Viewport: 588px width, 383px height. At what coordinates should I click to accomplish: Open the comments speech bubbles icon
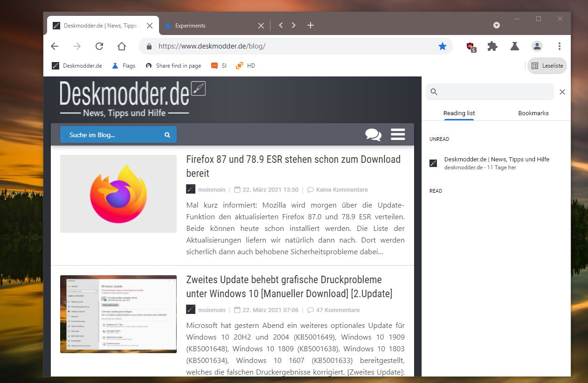[373, 135]
